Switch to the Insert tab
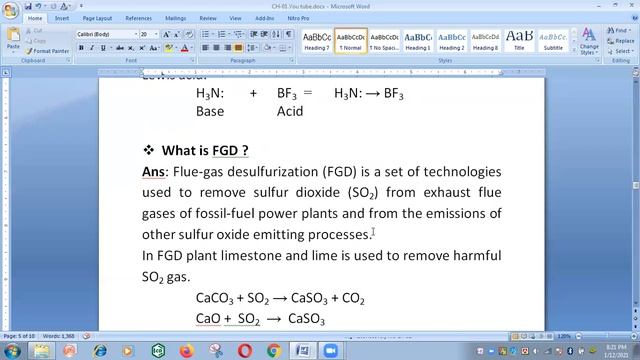Image resolution: width=640 pixels, height=360 pixels. click(x=62, y=18)
